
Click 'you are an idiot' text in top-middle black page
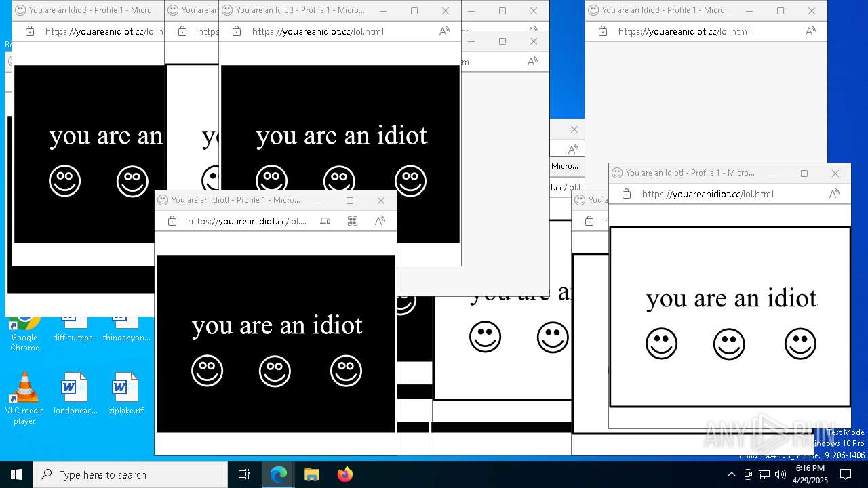[x=342, y=136]
